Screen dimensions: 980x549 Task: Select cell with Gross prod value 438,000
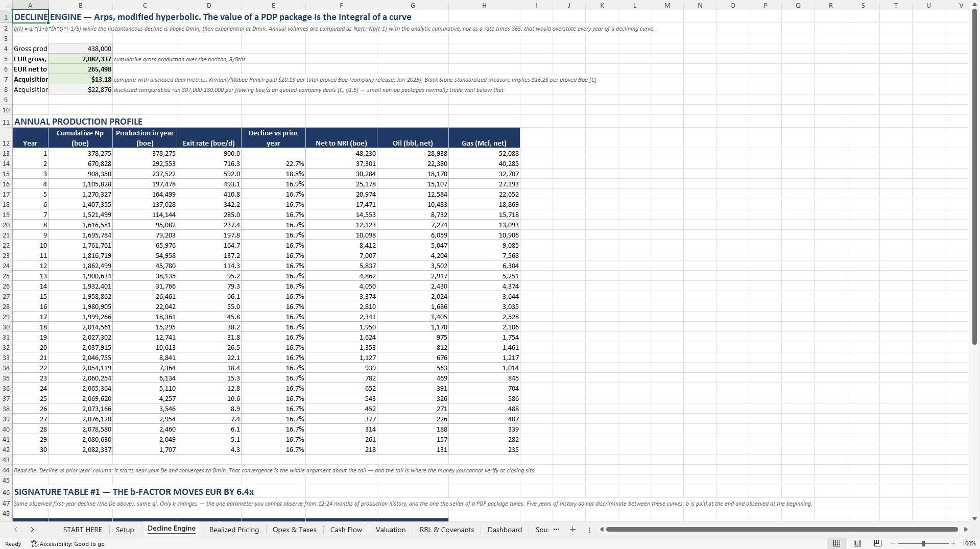[80, 49]
